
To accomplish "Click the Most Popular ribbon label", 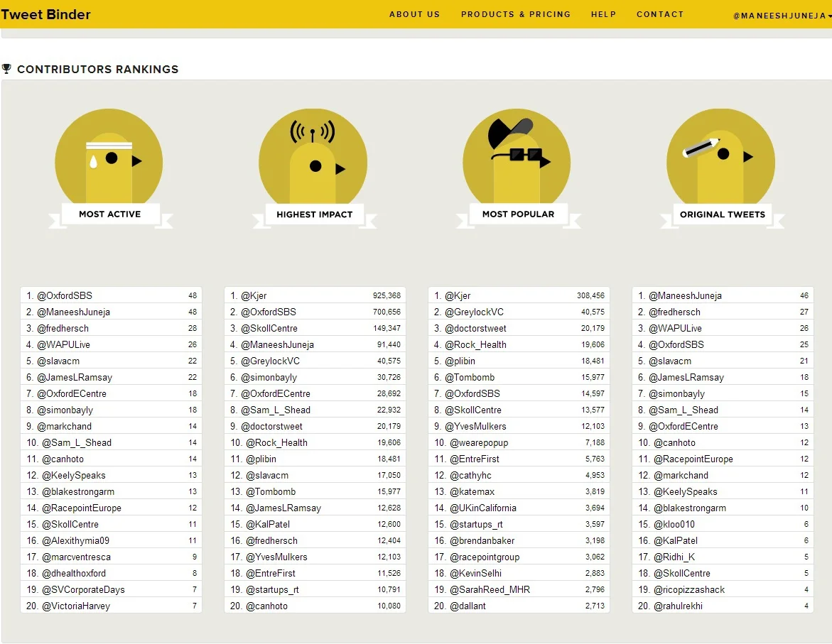I will pos(518,214).
